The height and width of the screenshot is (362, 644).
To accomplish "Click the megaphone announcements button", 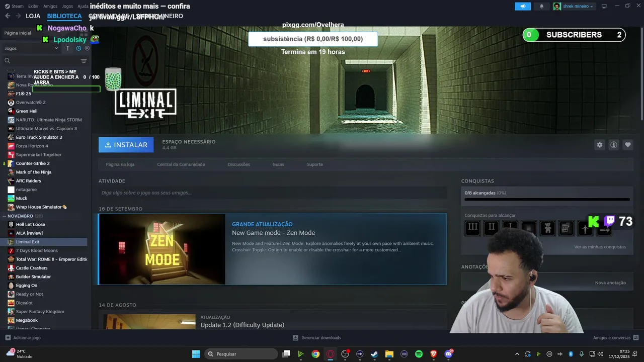I will tap(523, 6).
